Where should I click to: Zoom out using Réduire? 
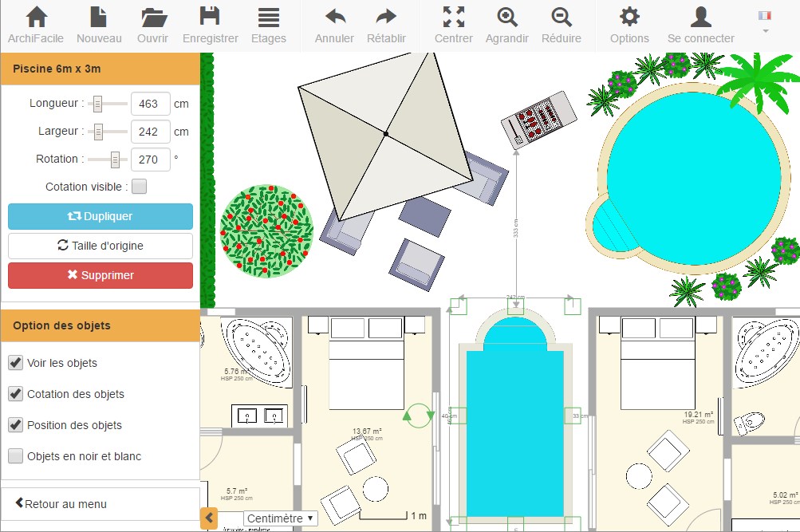[562, 25]
